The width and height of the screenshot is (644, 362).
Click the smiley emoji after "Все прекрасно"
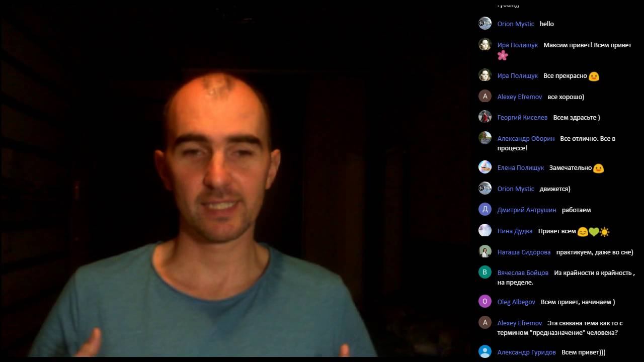pyautogui.click(x=594, y=76)
